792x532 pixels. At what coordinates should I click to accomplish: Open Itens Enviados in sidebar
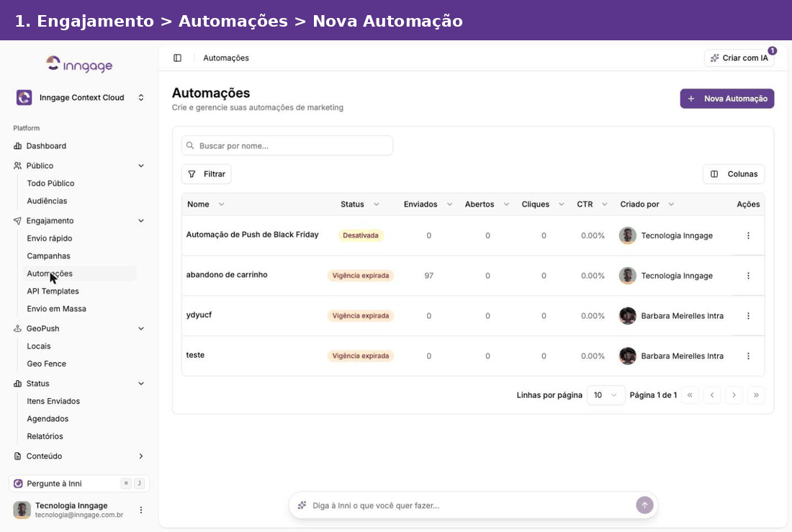(x=53, y=401)
